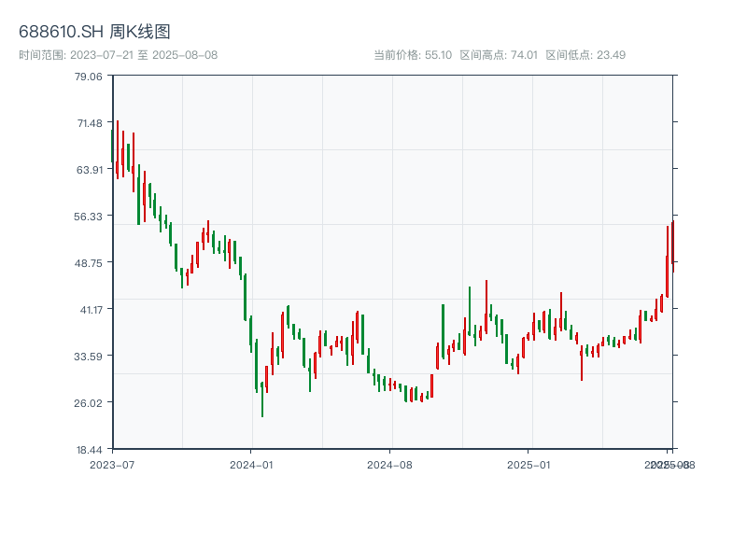This screenshot has width=747, height=560.
Task: Click the y-axis label 33.59
Action: (88, 357)
